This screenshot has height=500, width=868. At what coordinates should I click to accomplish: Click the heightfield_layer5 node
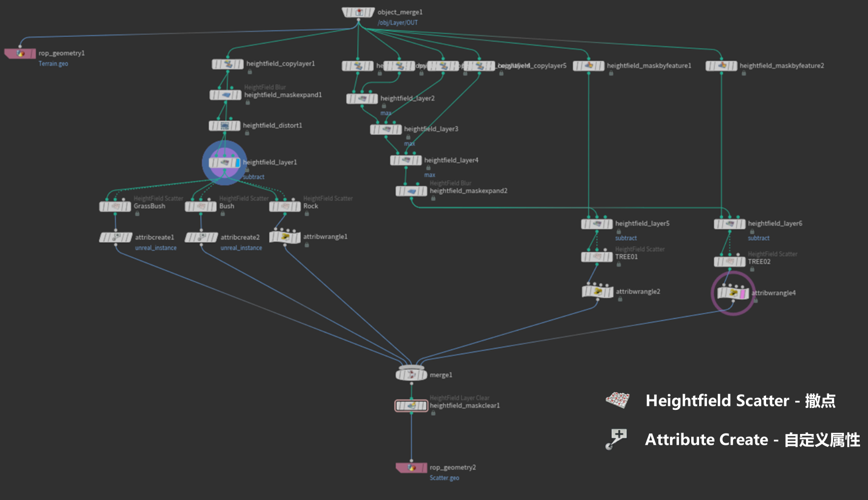[597, 224]
